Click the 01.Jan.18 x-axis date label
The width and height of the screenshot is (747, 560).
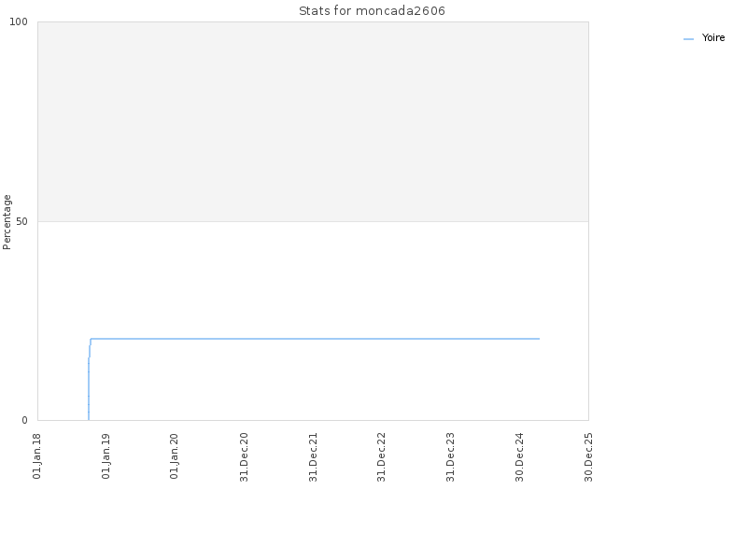click(x=37, y=456)
